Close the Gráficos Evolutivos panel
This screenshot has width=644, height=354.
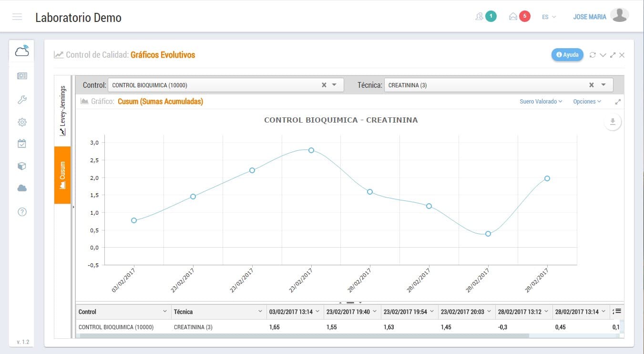coord(622,55)
